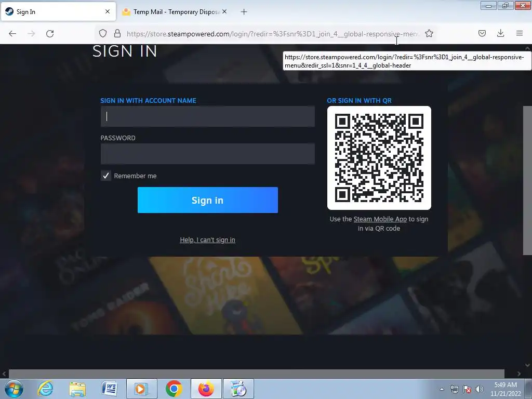Open the Firefox downloads panel
The width and height of the screenshot is (532, 399).
click(x=500, y=33)
